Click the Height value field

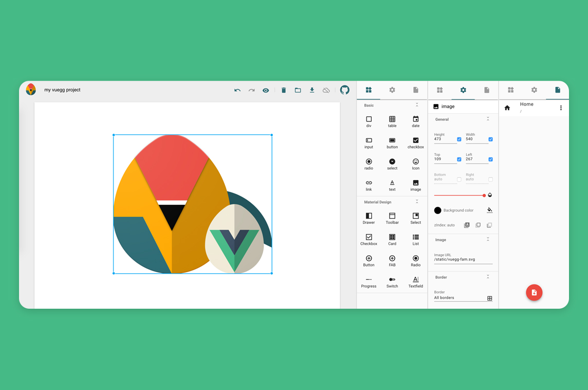[445, 139]
